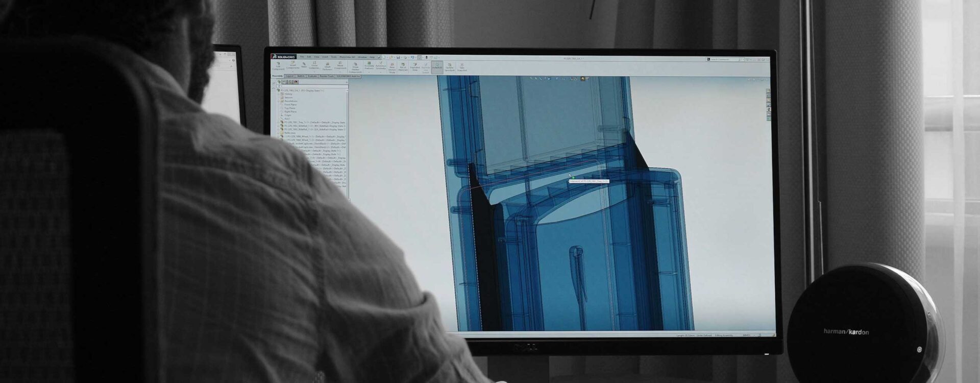Switch to the Evaluate tab

(312, 76)
